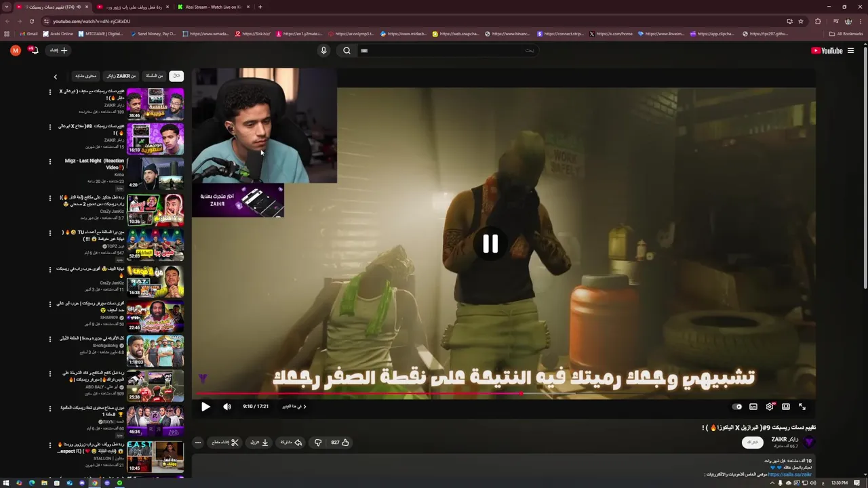The height and width of the screenshot is (488, 868).
Task: Open player settings gear icon
Action: tap(770, 407)
